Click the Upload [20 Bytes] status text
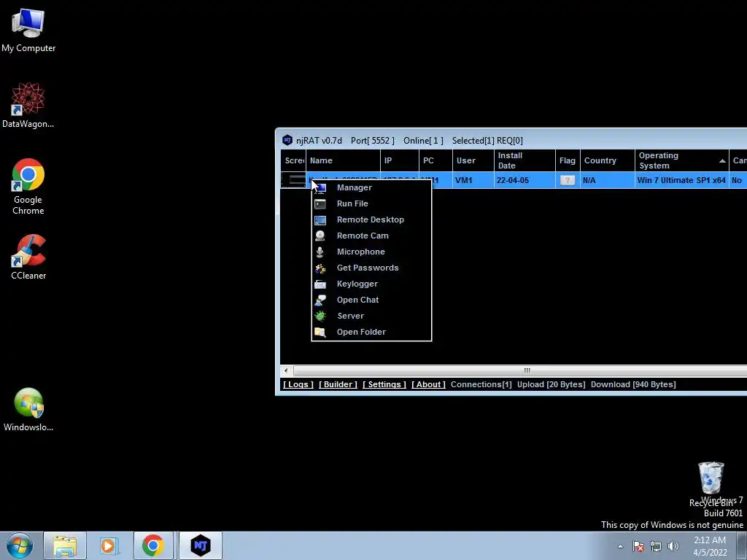The height and width of the screenshot is (560, 747). pyautogui.click(x=551, y=384)
